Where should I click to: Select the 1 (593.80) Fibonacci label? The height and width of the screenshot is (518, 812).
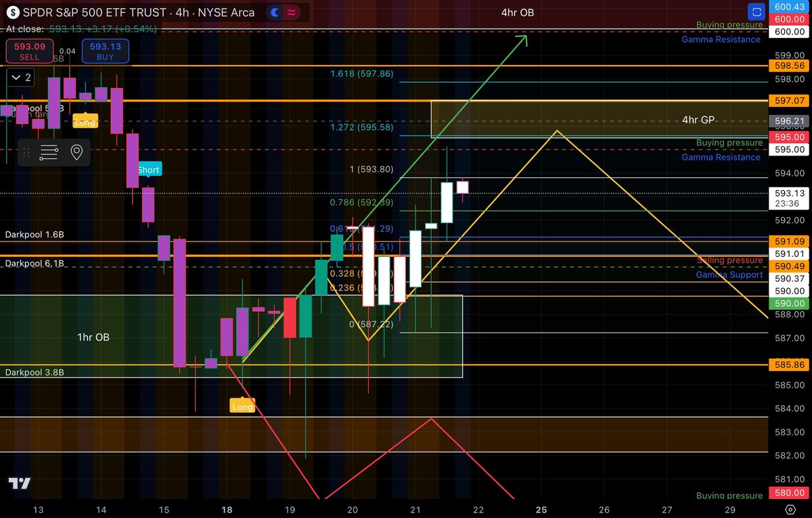click(371, 169)
